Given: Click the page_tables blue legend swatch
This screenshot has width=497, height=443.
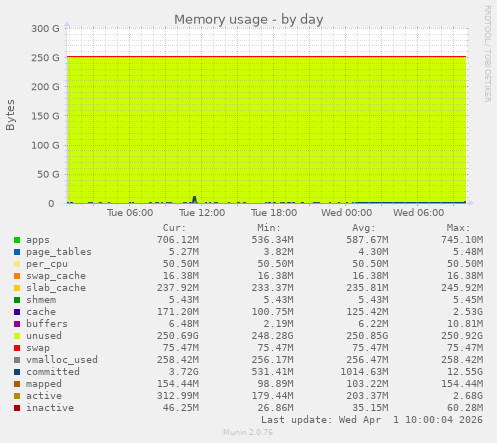Looking at the screenshot, I should 17,252.
